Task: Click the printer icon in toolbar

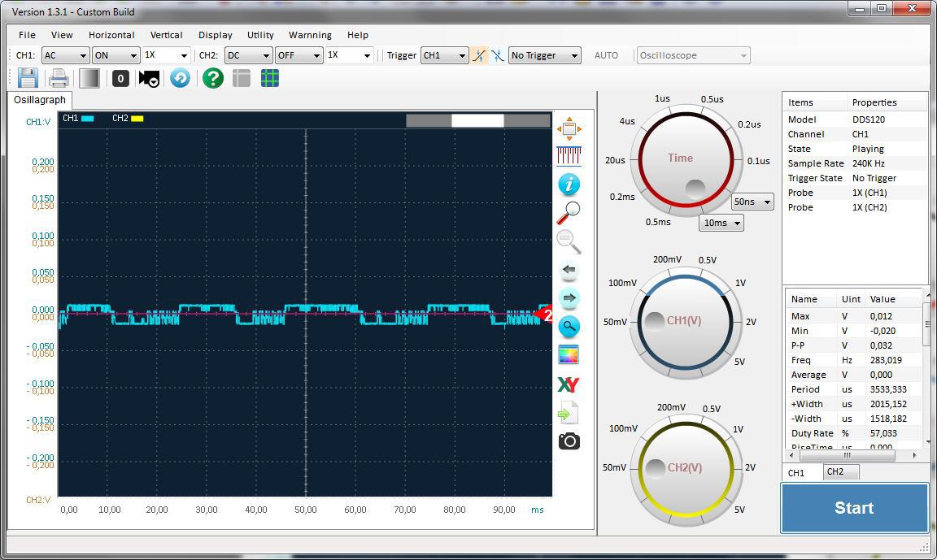Action: (x=59, y=78)
